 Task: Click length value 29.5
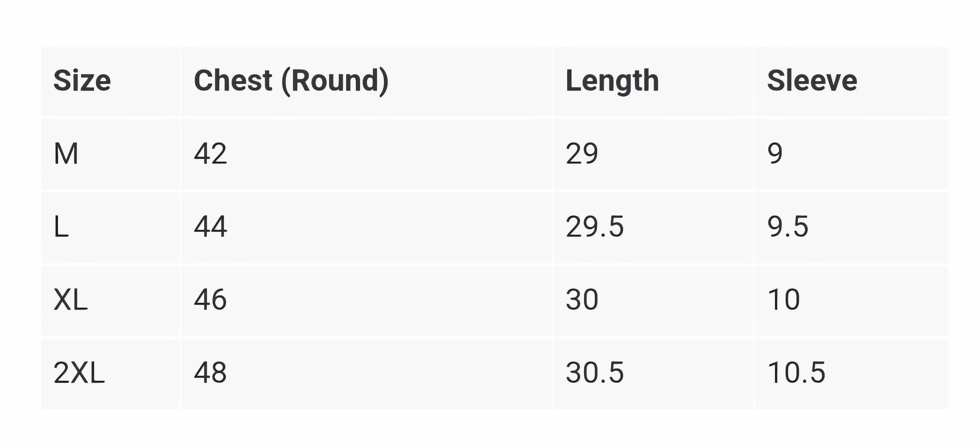click(594, 227)
